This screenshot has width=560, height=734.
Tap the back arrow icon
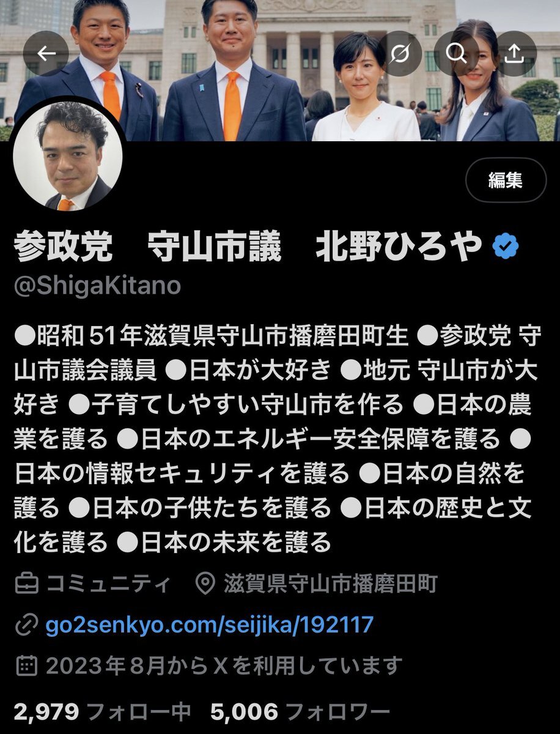pos(47,53)
